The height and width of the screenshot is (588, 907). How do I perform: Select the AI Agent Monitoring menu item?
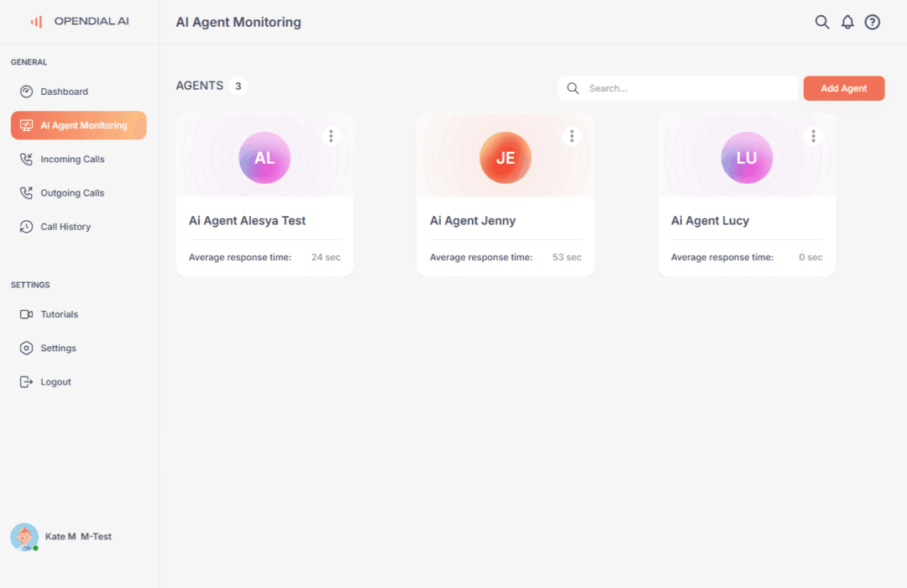tap(78, 124)
